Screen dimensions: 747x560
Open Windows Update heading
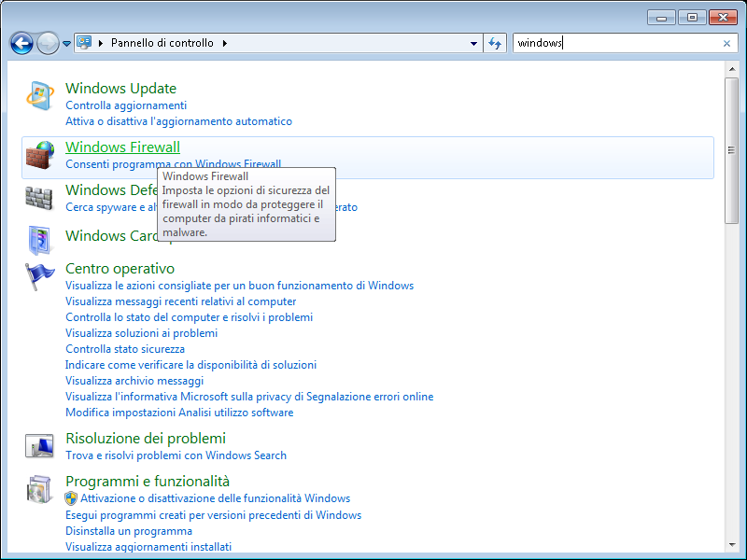pos(121,88)
